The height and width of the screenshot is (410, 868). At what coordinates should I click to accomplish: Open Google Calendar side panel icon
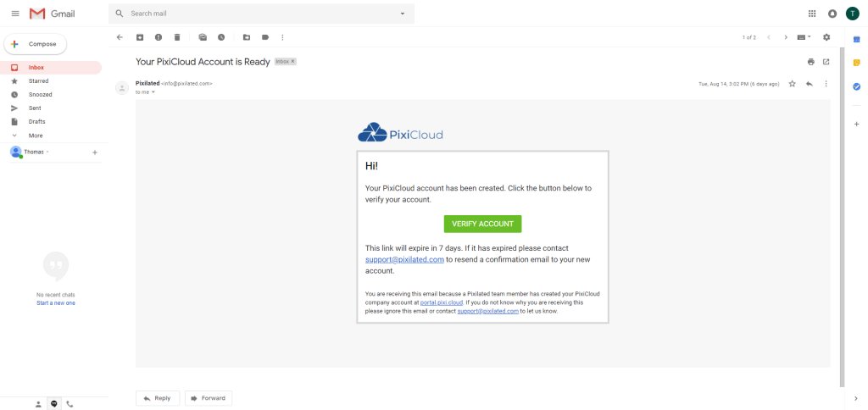point(856,39)
